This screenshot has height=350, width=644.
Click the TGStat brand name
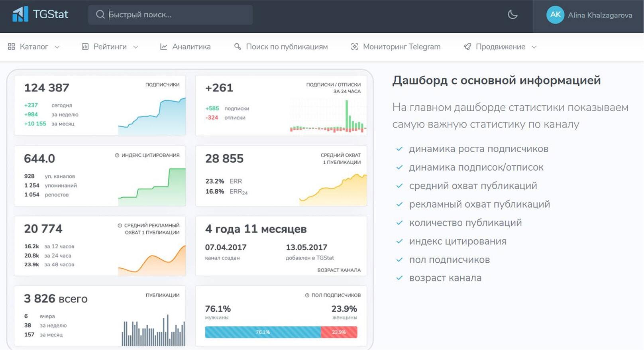pos(51,15)
